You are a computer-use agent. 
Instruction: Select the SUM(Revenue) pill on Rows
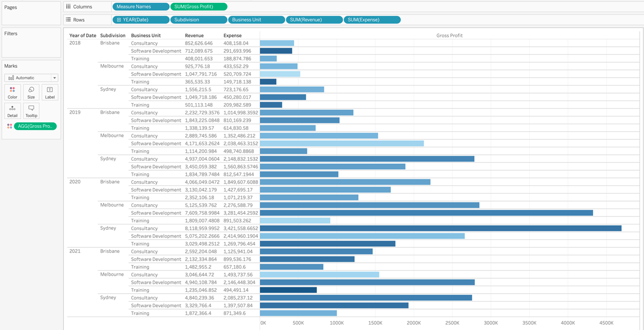click(314, 20)
